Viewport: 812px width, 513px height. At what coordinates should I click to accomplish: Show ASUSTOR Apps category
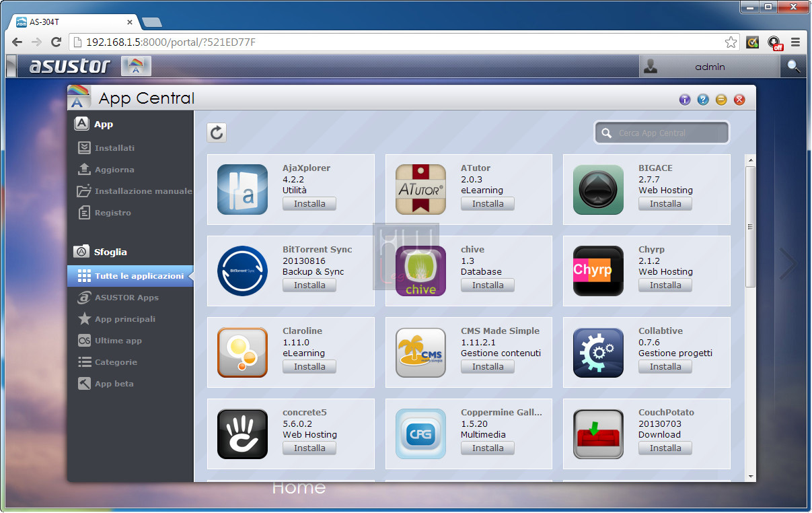[118, 298]
